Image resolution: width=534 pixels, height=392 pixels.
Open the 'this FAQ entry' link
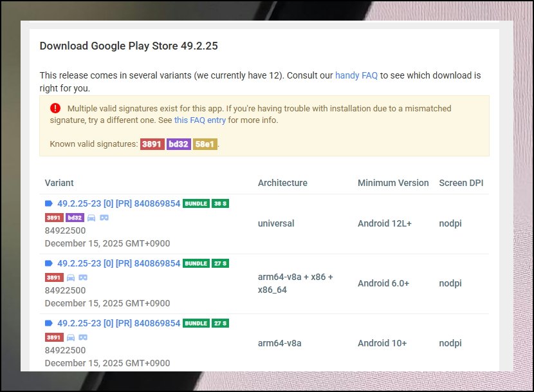pyautogui.click(x=200, y=120)
